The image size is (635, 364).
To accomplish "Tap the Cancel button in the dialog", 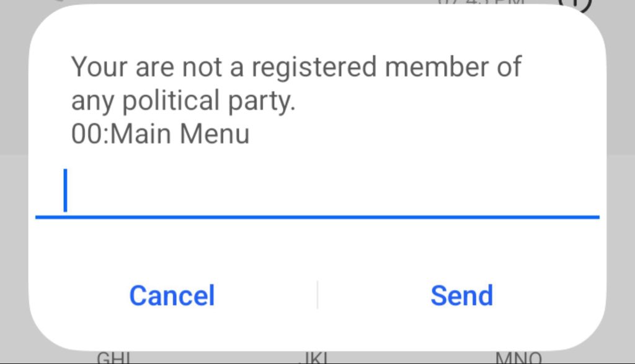I will tap(172, 296).
